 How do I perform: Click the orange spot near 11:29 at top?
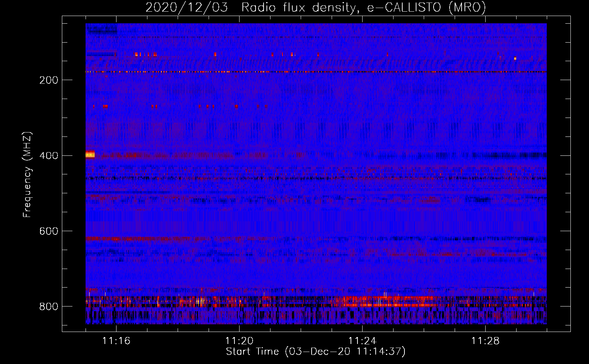515,58
